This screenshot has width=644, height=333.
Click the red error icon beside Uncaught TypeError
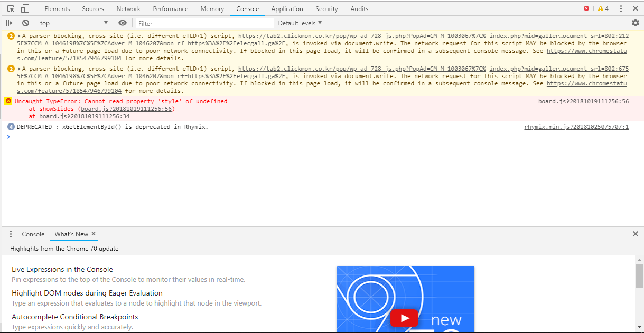(8, 101)
